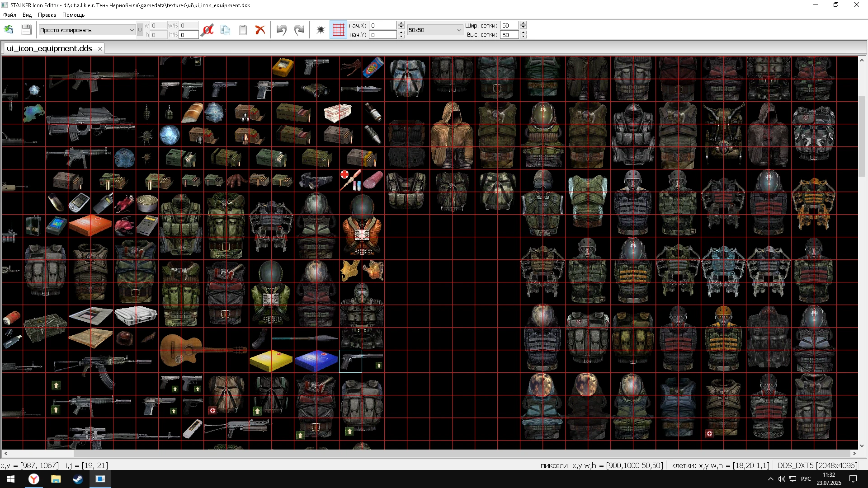The width and height of the screenshot is (868, 488).
Task: Click the redo arrow icon
Action: pos(299,30)
